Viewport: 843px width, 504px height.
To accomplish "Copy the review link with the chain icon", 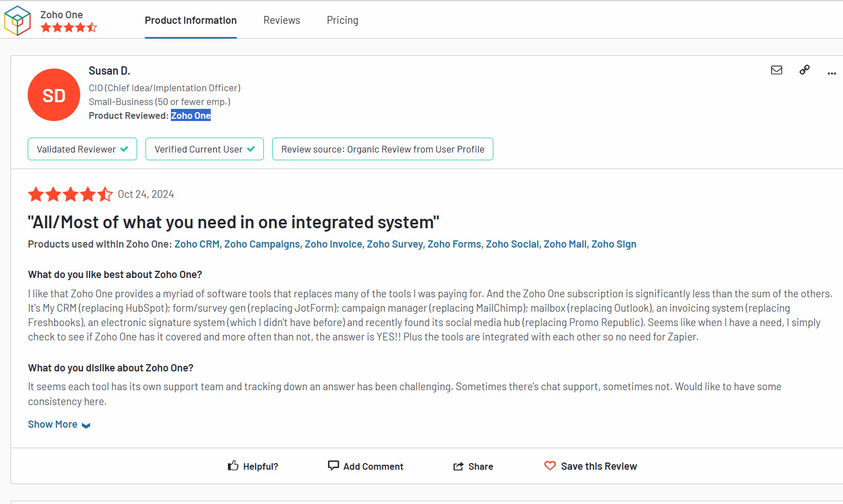I will click(804, 70).
